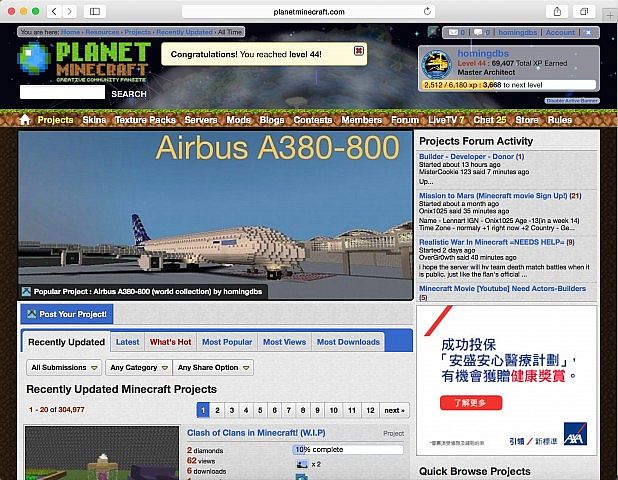Open the Account link
Viewport: 618px width, 480px height.
click(x=560, y=32)
